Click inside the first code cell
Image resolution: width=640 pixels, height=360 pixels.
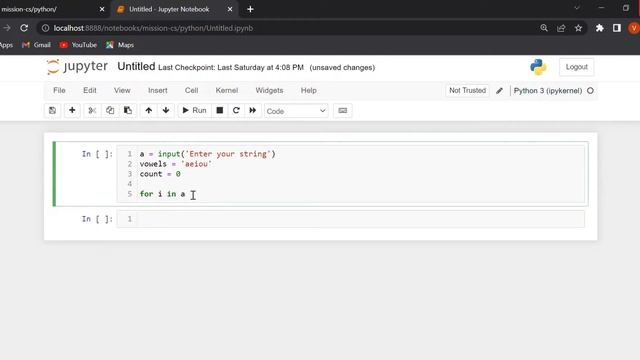point(351,174)
